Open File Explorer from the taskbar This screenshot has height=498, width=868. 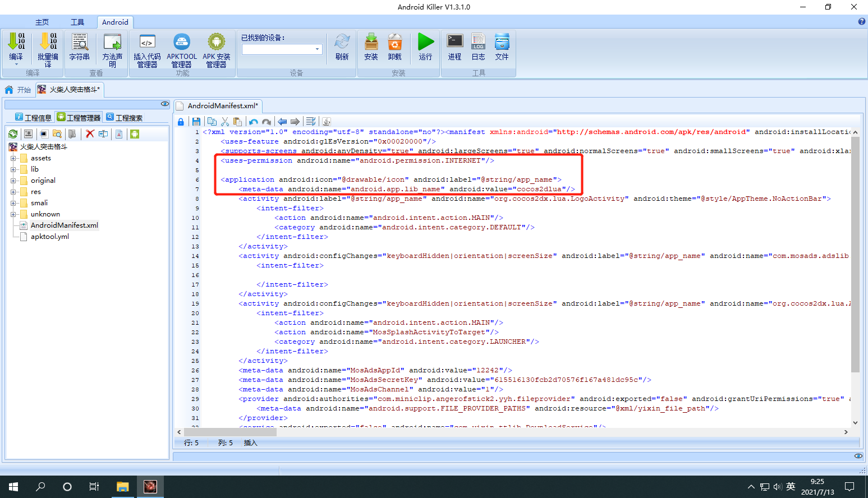click(122, 487)
